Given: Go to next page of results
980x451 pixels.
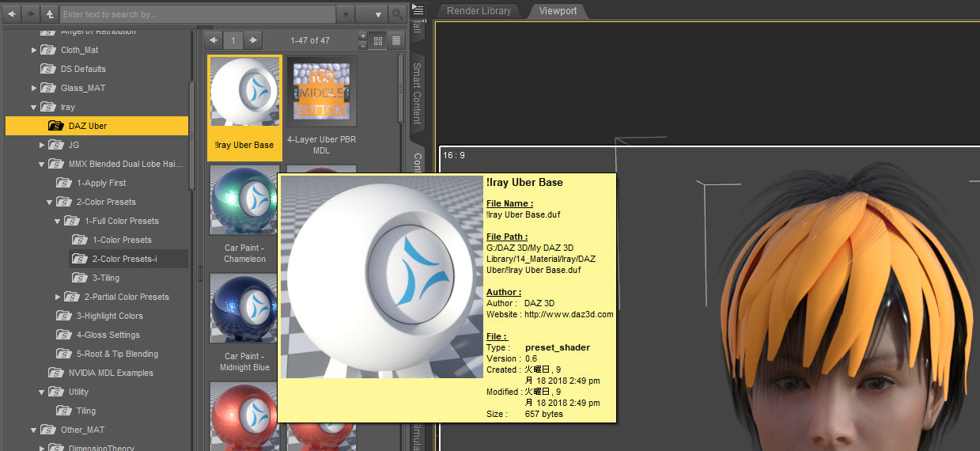Looking at the screenshot, I should pos(253,40).
